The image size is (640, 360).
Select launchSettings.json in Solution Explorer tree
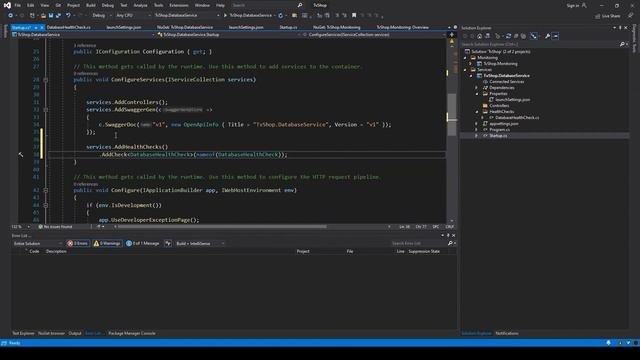(x=513, y=100)
